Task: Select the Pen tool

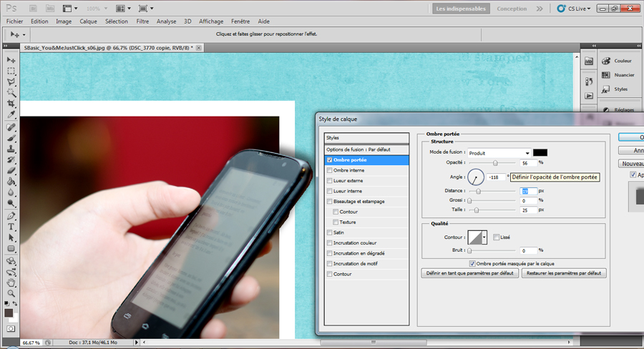Action: (11, 216)
